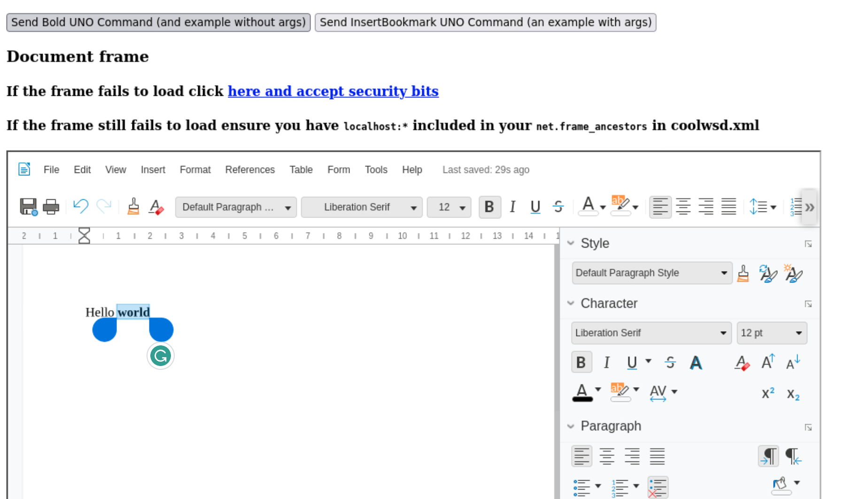Open more options for Character panel
Screen dimensions: 868x499
pyautogui.click(x=808, y=304)
